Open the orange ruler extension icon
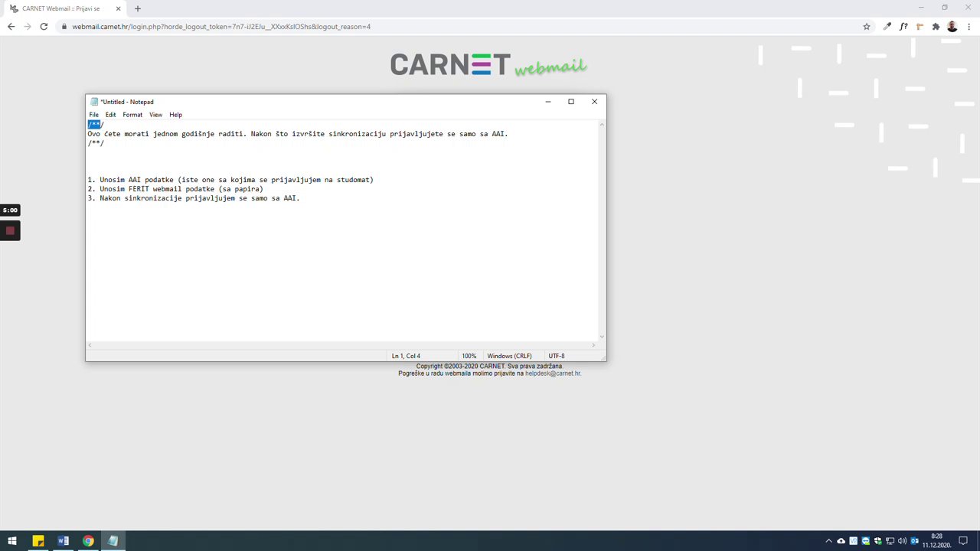This screenshot has height=551, width=980. click(920, 27)
